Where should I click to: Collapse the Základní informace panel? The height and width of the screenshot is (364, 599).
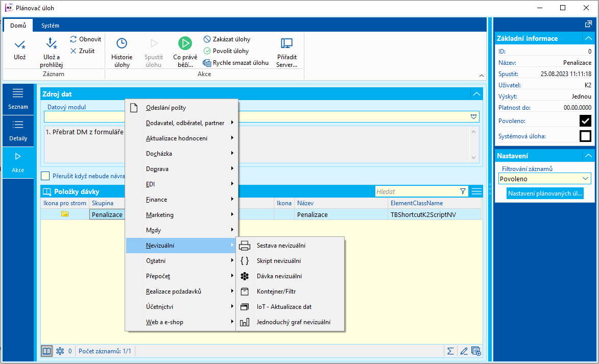[588, 38]
